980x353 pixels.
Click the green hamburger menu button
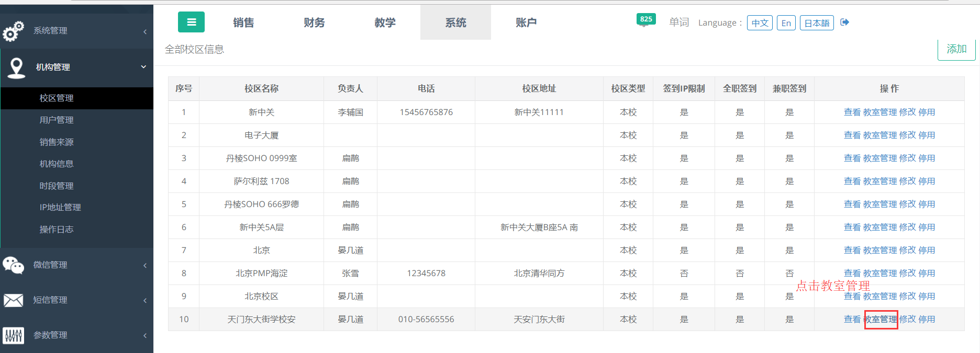pos(191,22)
